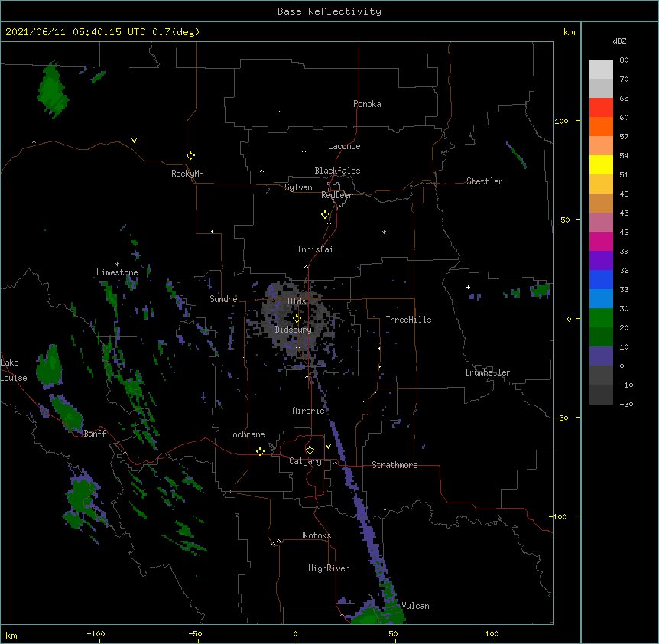The image size is (659, 644).
Task: Pick the orange 57-60 dBZ legend swatch
Action: [601, 126]
